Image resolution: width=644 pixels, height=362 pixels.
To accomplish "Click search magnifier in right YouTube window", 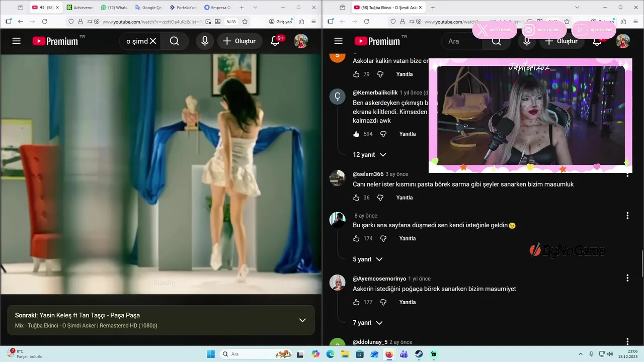I will [x=497, y=41].
